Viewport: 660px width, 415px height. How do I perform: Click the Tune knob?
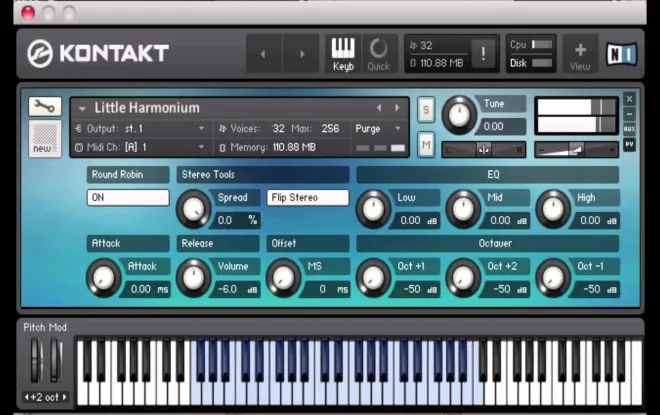459,114
